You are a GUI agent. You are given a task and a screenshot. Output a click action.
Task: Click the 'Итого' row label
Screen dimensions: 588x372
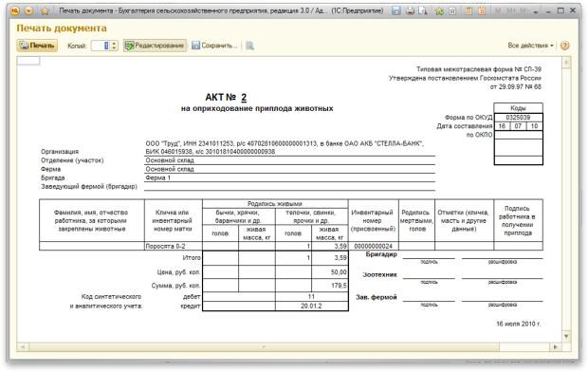(192, 257)
